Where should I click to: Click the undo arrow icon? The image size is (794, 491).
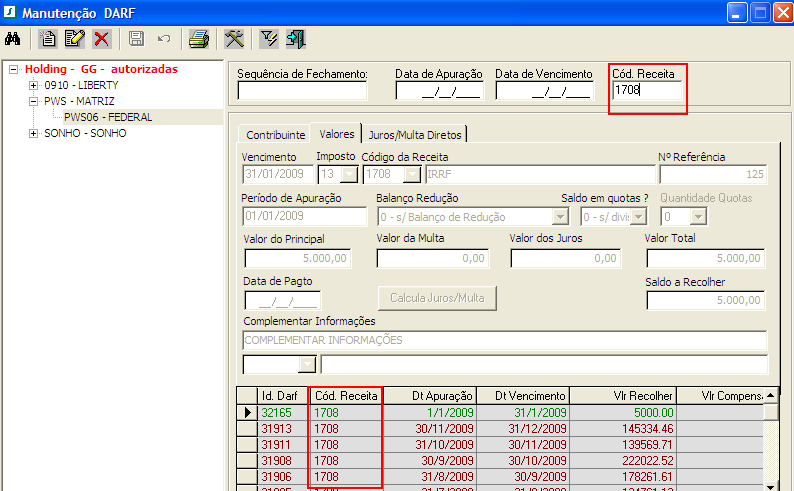click(163, 39)
